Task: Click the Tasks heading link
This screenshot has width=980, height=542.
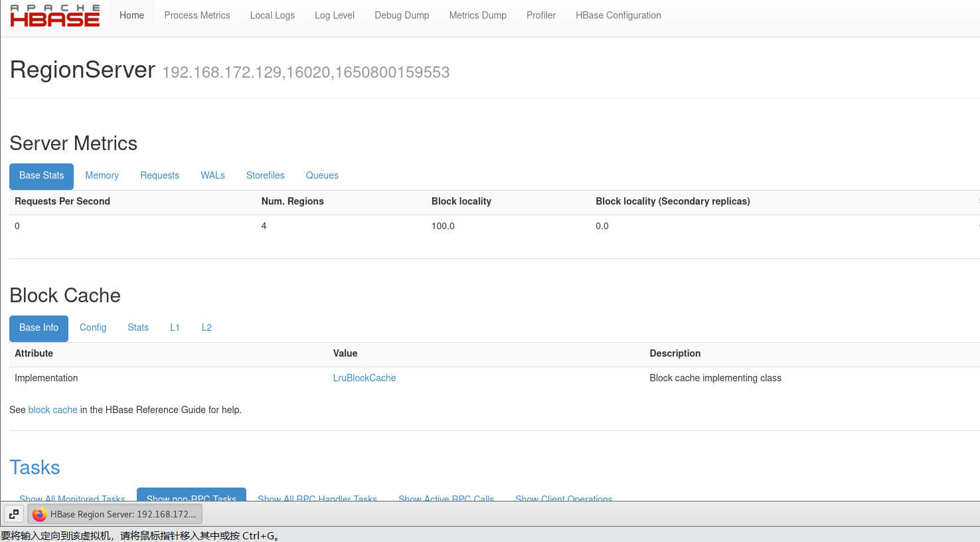Action: click(x=35, y=468)
